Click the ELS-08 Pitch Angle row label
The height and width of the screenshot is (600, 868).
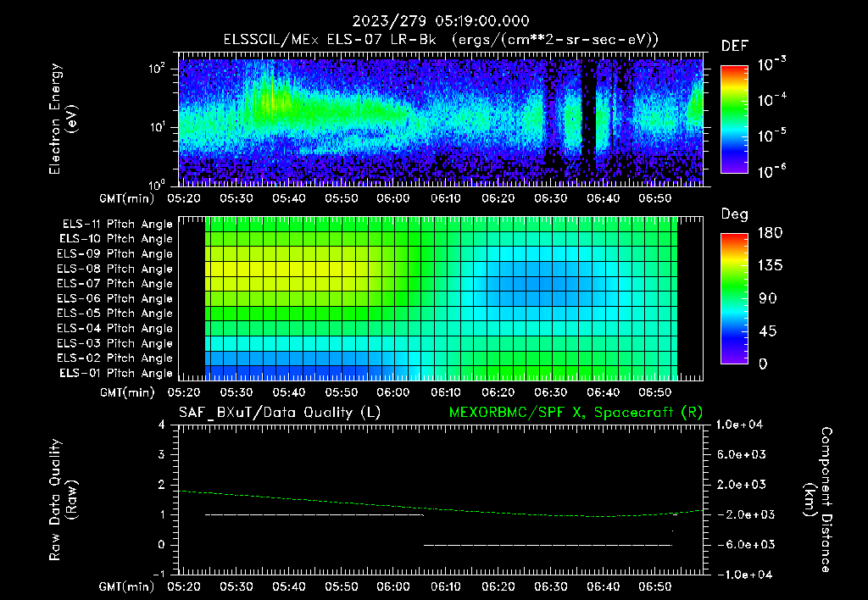(x=115, y=269)
